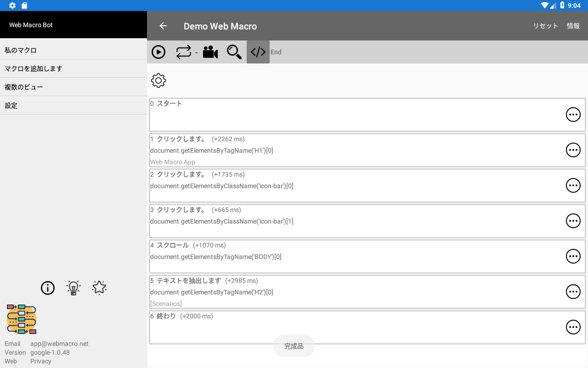Select getElementsByTagName('H1')[0] selector text
This screenshot has width=588, height=368.
point(212,150)
